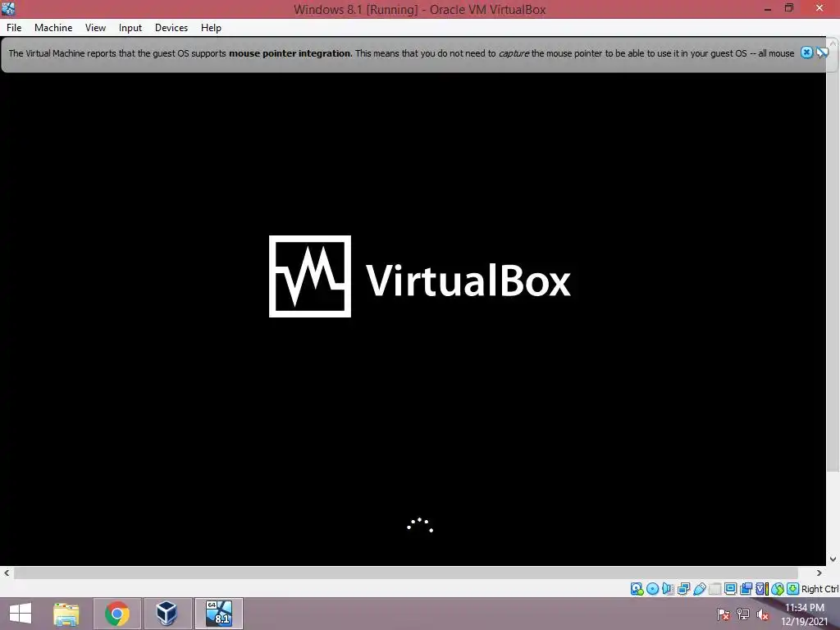Screen dimensions: 840x630
Task: Open the Help menu
Action: 211,28
